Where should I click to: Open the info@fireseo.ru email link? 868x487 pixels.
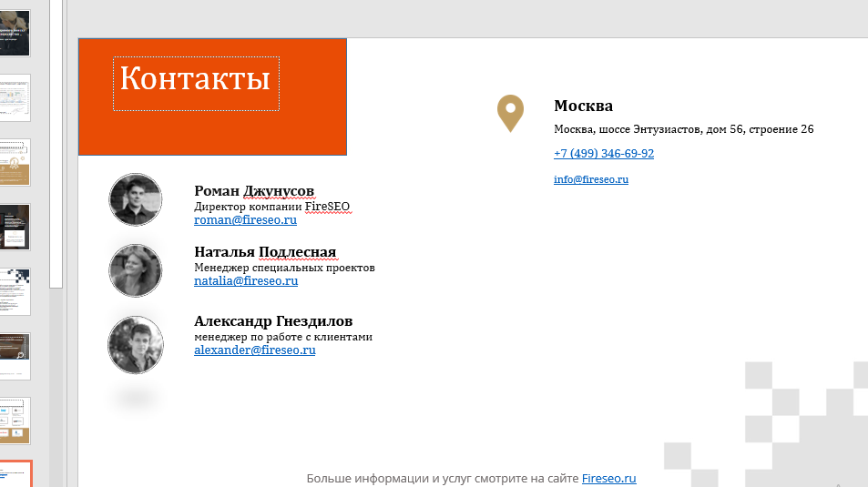click(x=591, y=179)
